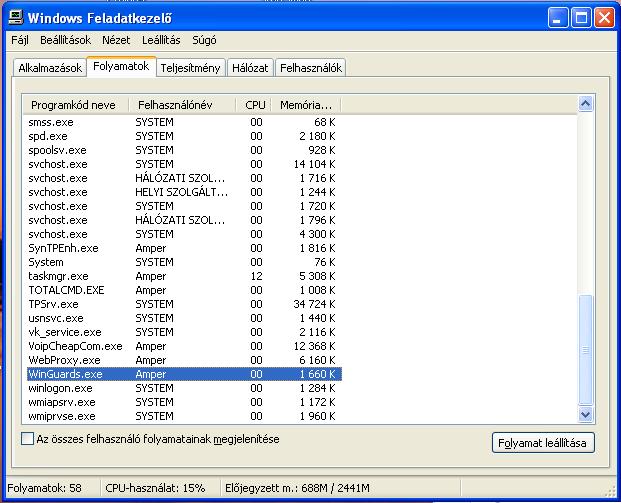Image resolution: width=621 pixels, height=503 pixels.
Task: Select the SynTPEnh.exe process
Action: point(184,248)
